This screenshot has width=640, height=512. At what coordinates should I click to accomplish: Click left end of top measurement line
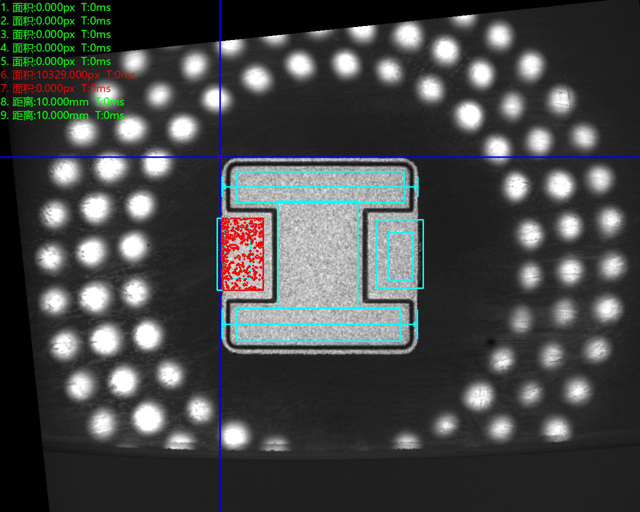pyautogui.click(x=223, y=186)
